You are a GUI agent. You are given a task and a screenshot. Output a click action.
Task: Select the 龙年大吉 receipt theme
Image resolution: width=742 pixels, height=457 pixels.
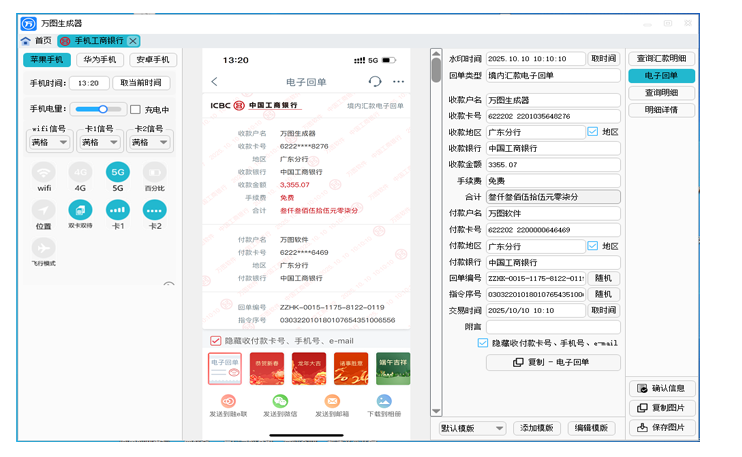(309, 369)
